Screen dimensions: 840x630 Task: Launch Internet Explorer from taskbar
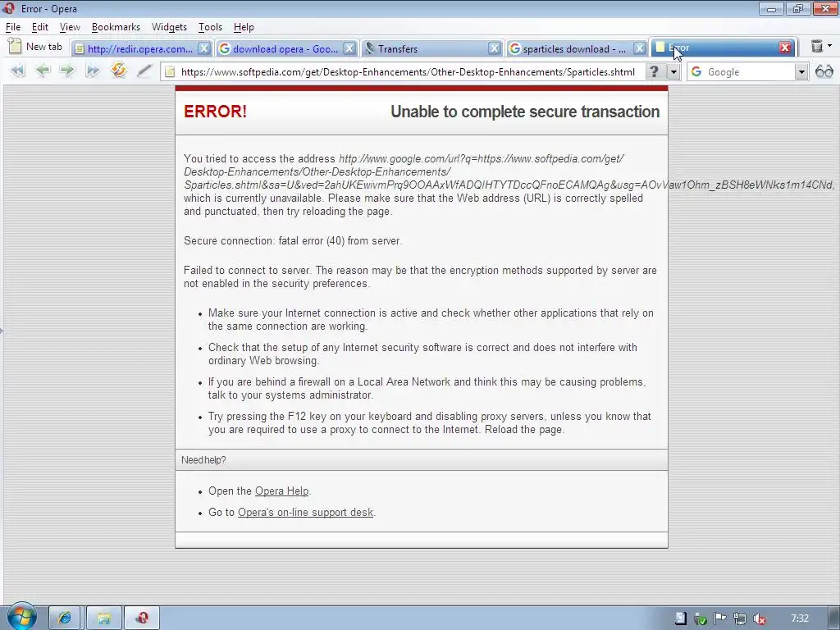coord(65,619)
